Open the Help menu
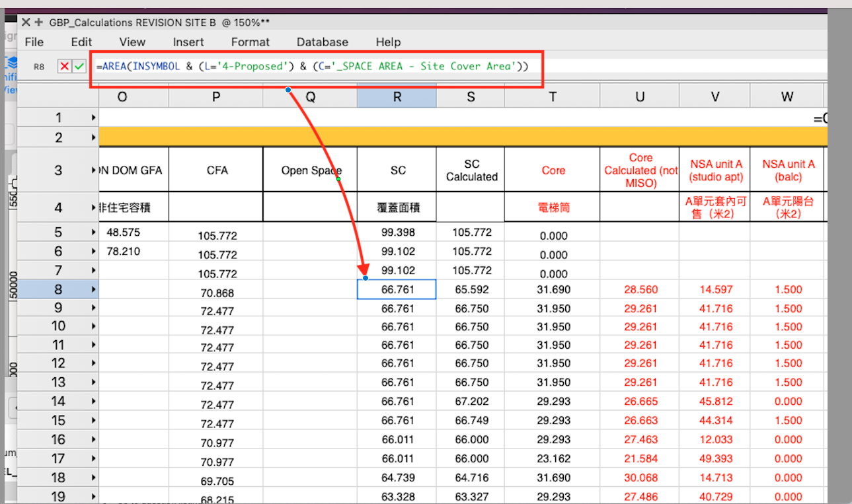Viewport: 852px width, 504px height. [388, 42]
